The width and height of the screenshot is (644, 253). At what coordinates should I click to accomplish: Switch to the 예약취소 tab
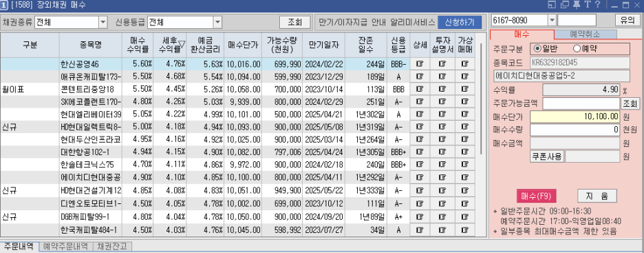click(586, 34)
